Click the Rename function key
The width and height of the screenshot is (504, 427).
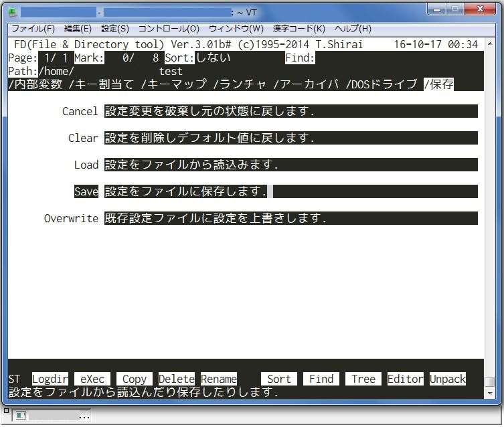coord(219,379)
